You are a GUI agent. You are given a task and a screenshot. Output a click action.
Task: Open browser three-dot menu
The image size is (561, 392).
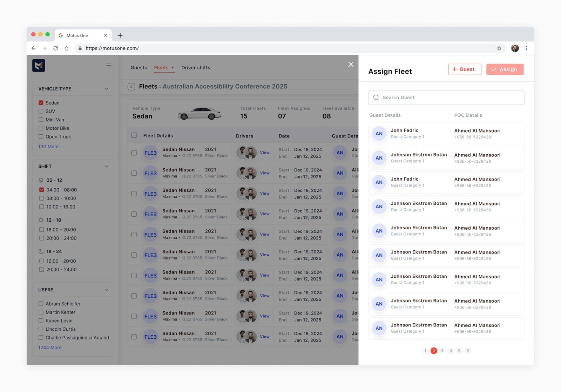(x=526, y=48)
